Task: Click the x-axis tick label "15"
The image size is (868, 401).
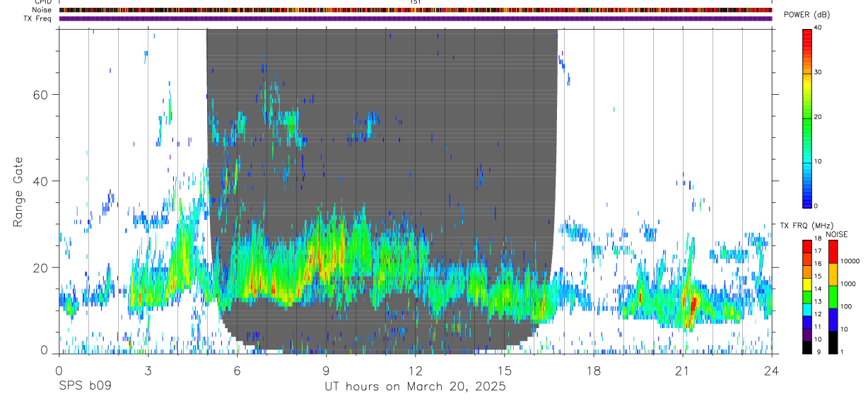Action: tap(505, 370)
